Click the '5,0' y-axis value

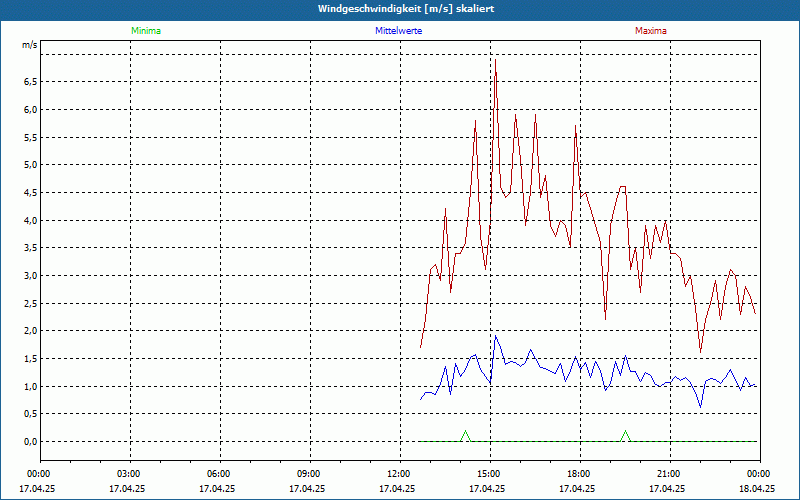pos(30,165)
